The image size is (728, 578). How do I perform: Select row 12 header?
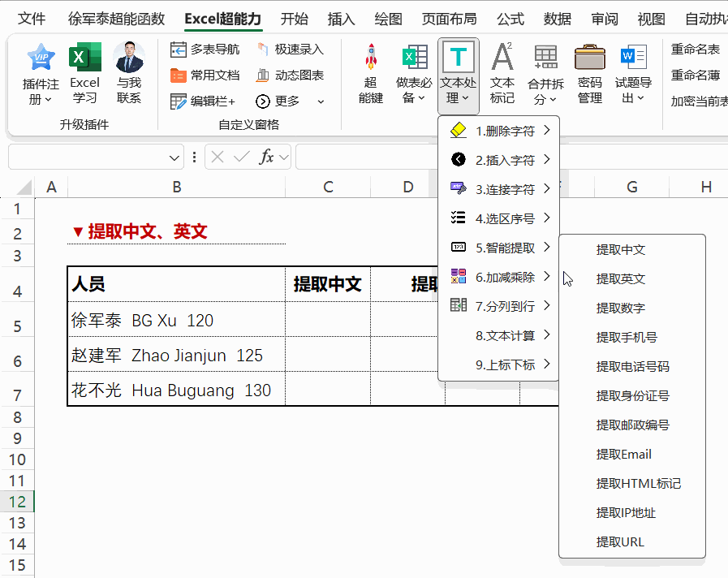(17, 502)
